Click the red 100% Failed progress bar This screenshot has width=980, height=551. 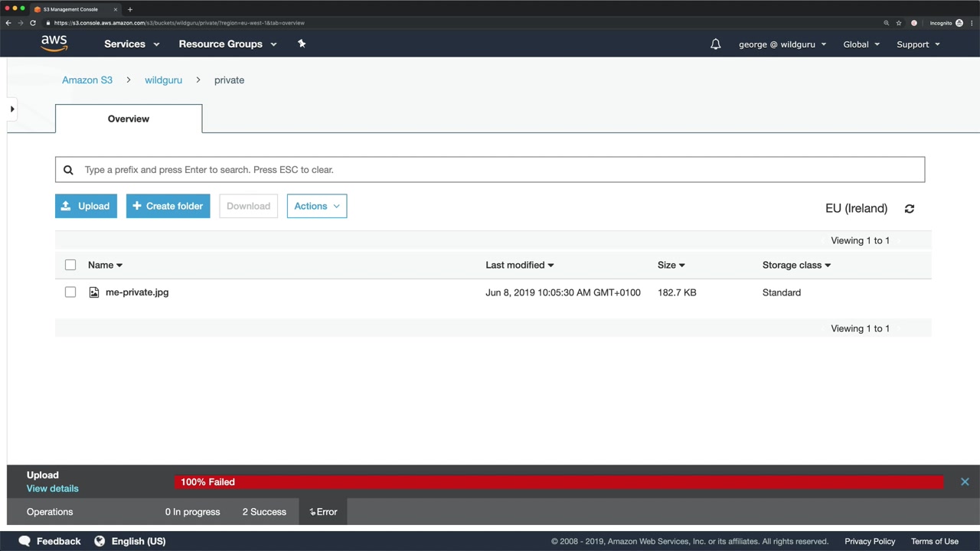coord(559,482)
